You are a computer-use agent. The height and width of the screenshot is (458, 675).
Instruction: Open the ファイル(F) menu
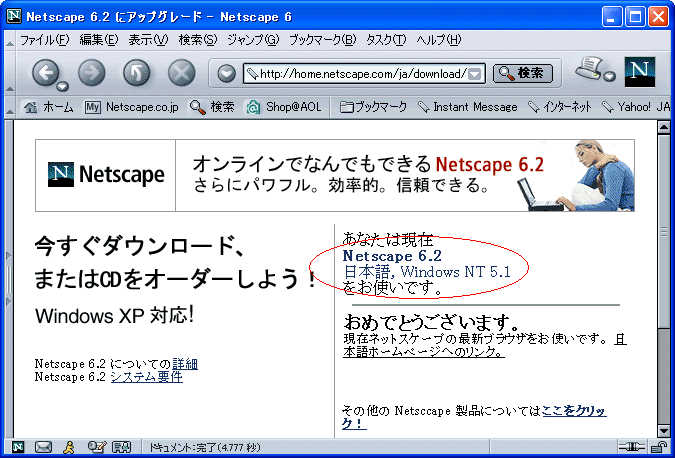pos(44,40)
